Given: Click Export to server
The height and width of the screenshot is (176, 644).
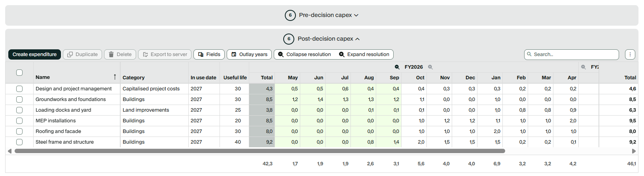Looking at the screenshot, I should (x=165, y=54).
